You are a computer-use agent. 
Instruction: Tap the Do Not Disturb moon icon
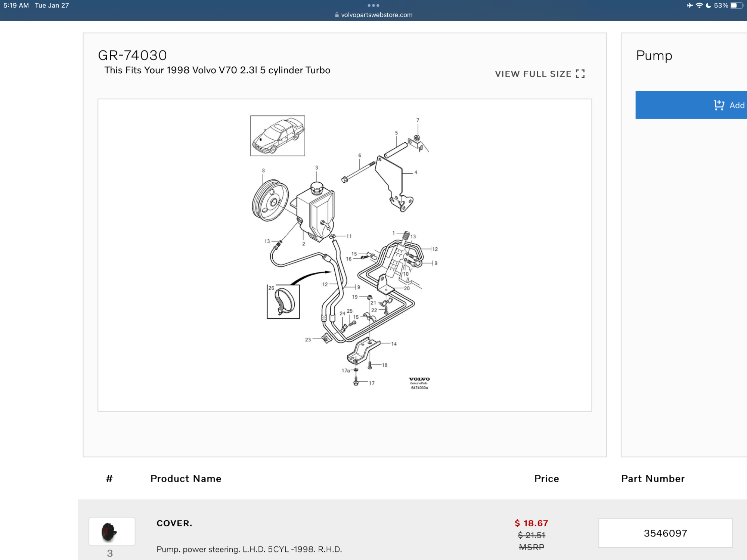pos(708,6)
